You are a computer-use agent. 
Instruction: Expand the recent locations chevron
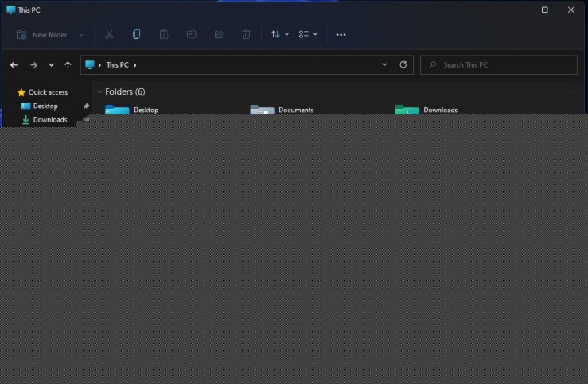pyautogui.click(x=51, y=65)
